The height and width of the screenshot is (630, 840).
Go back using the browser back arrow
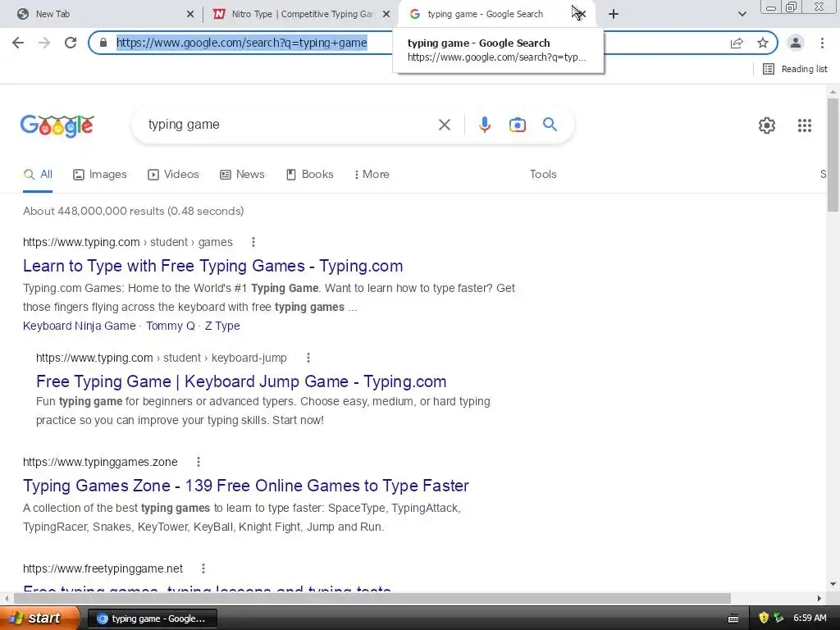[18, 43]
